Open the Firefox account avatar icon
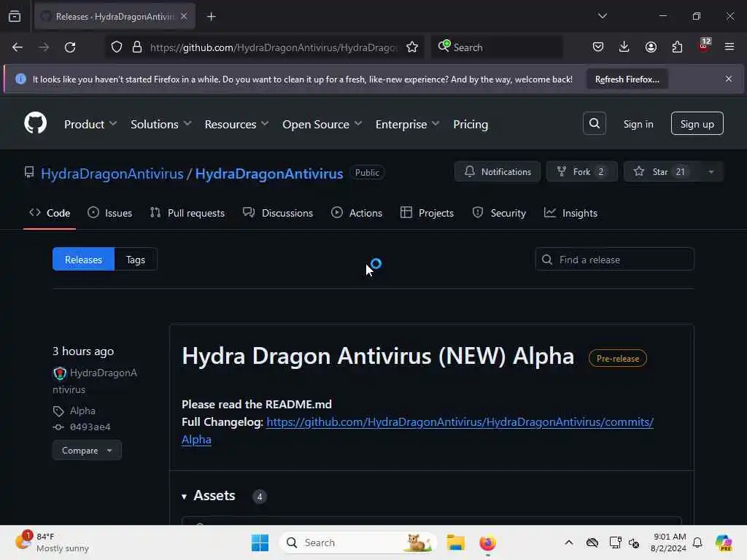This screenshot has height=560, width=747. tap(651, 47)
